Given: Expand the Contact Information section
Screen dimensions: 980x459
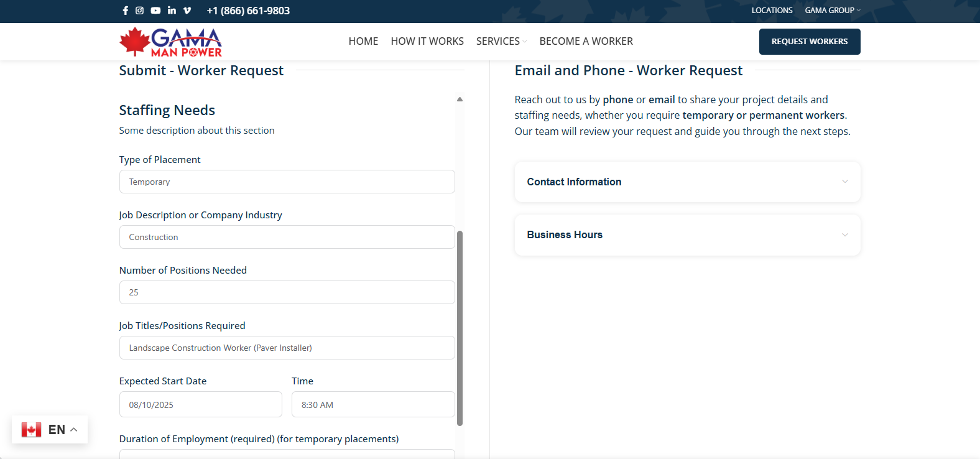Looking at the screenshot, I should 687,182.
